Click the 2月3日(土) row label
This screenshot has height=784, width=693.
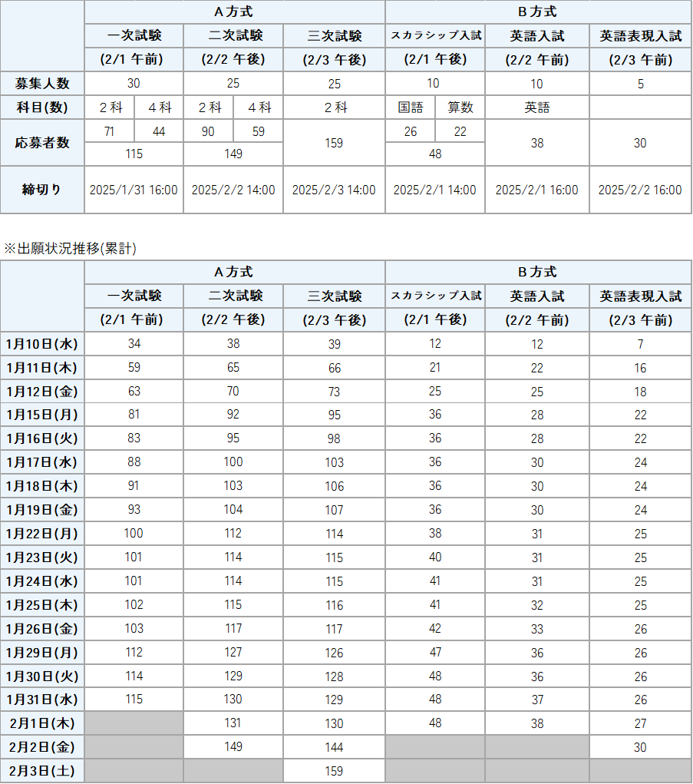click(x=42, y=771)
